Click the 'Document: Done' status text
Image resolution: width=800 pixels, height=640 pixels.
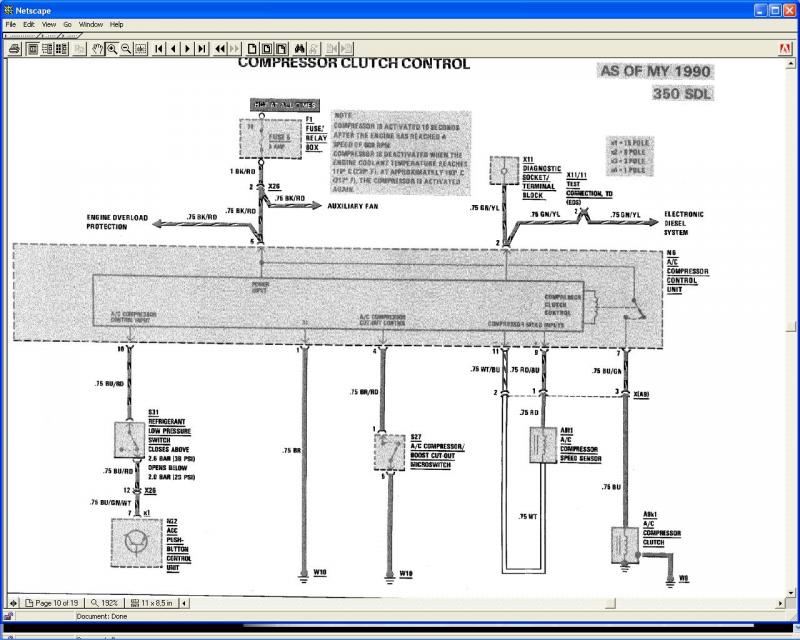pos(102,617)
